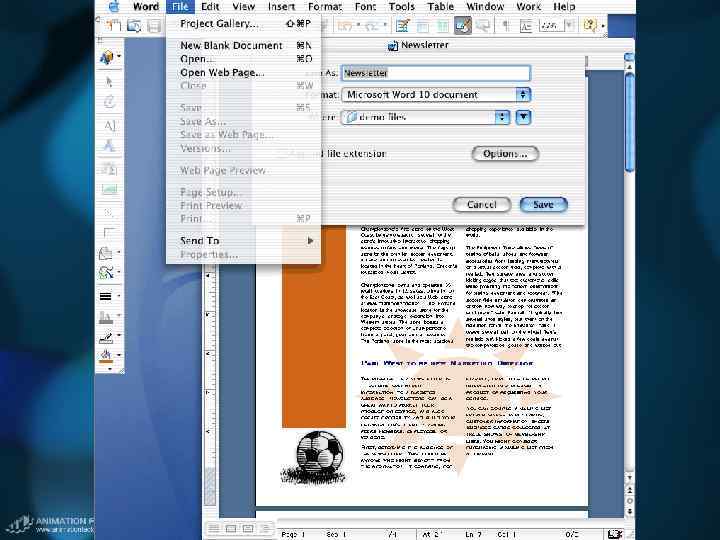Click the New Document toolbar icon
The image size is (720, 540).
pyautogui.click(x=114, y=25)
